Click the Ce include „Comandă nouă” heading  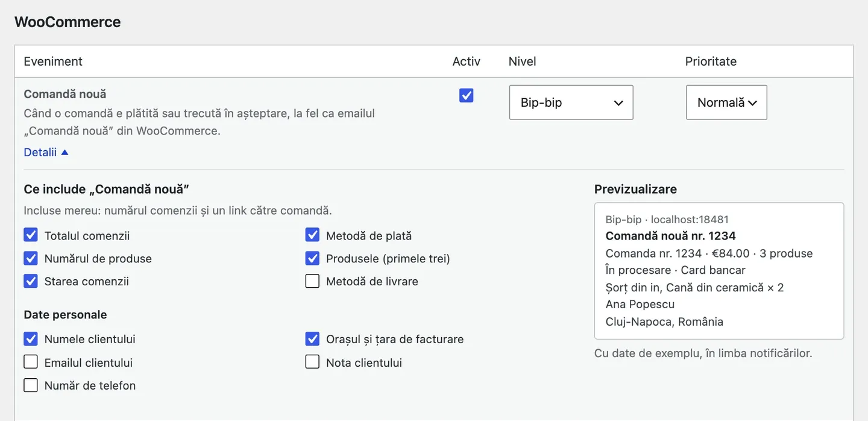[107, 189]
